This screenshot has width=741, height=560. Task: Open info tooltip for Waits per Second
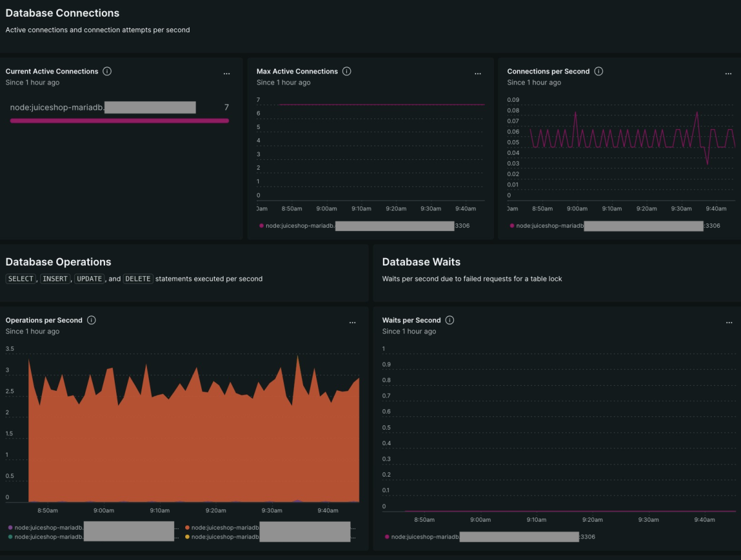pos(450,320)
